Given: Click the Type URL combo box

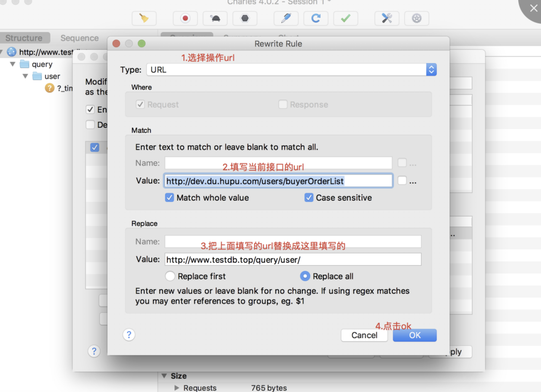Looking at the screenshot, I should click(292, 70).
